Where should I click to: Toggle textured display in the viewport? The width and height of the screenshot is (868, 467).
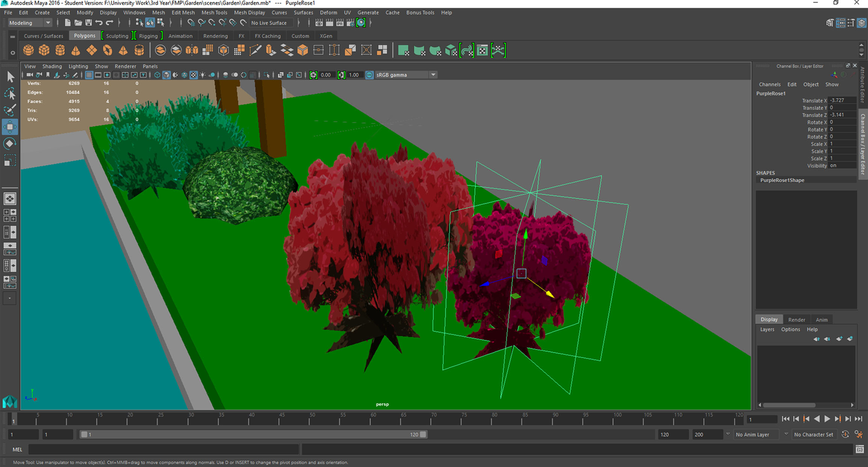click(x=193, y=75)
